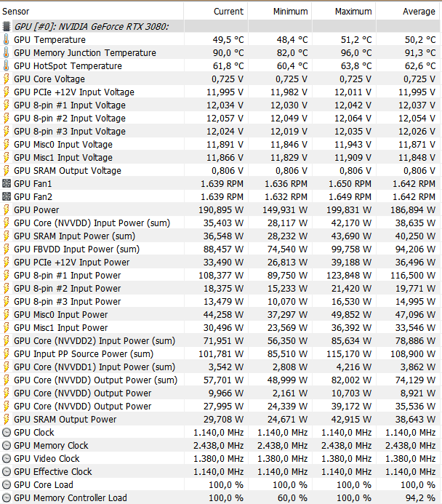Viewport: 442px width, 504px height.
Task: Select GPU 8-pin #3 Input Voltage label
Action: point(70,131)
